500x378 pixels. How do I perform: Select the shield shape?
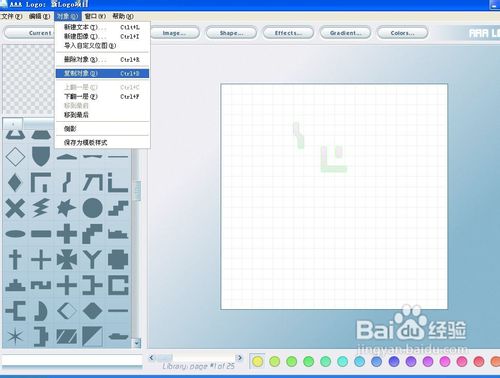(x=41, y=156)
